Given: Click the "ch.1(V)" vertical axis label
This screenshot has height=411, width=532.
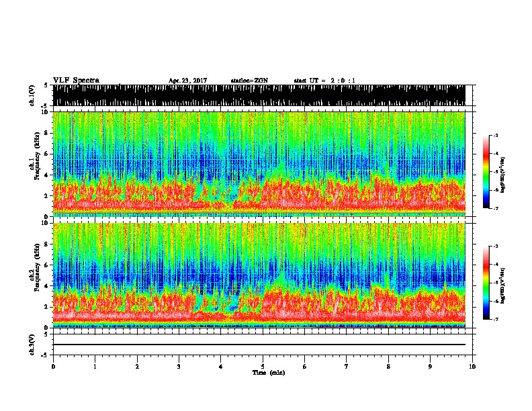Looking at the screenshot, I should point(32,95).
